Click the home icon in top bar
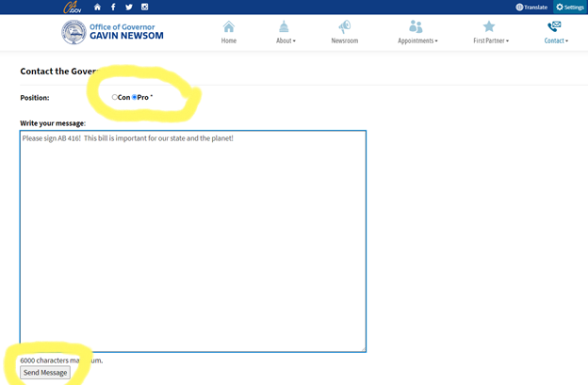Image resolution: width=588 pixels, height=385 pixels. pyautogui.click(x=97, y=7)
